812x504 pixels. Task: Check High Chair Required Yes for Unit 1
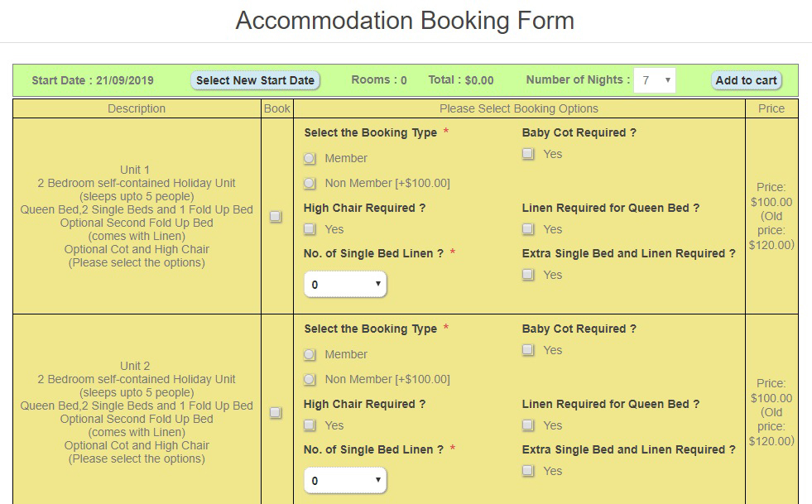click(x=310, y=229)
